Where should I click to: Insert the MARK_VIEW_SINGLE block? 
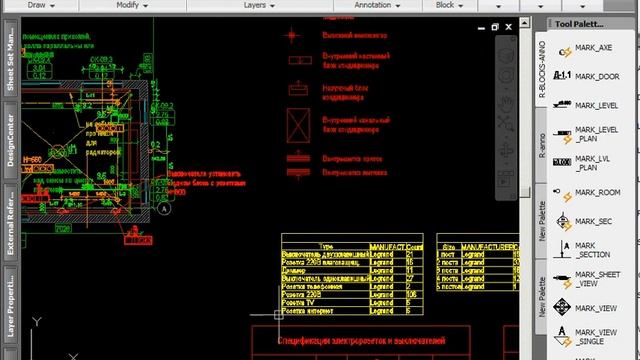click(585, 337)
